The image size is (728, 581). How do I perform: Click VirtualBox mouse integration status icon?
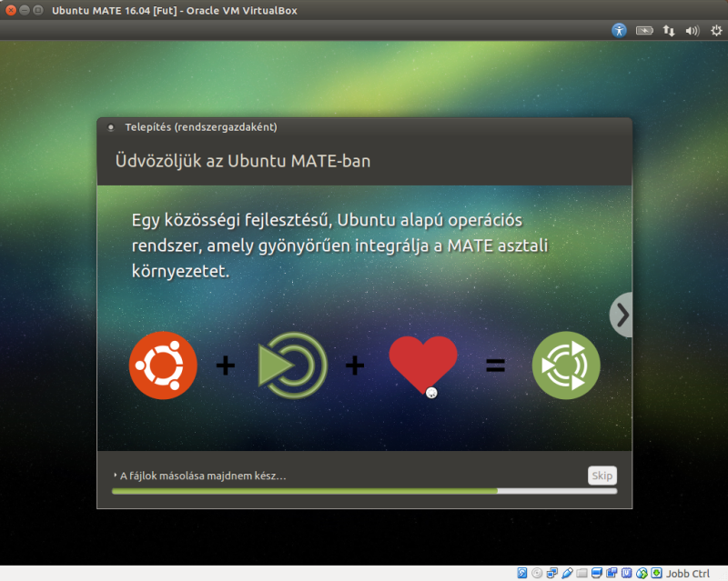[642, 573]
